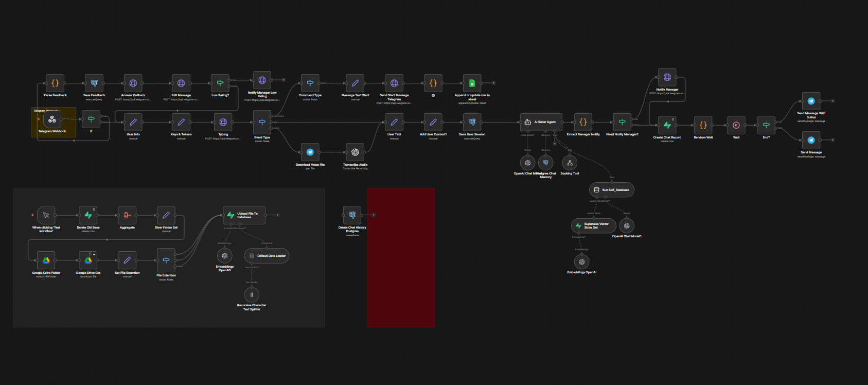The image size is (868, 385).
Task: Add node after Send Message With Button
Action: pos(833,101)
